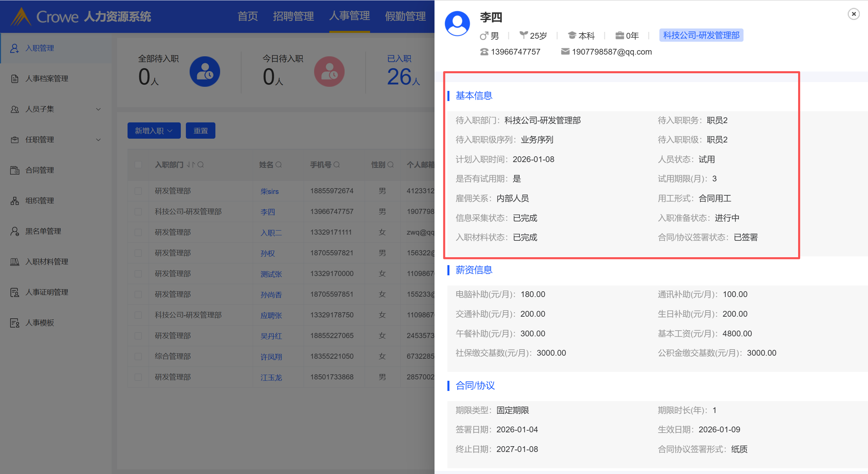The image size is (868, 474).
Task: Click the 入职管理 sidebar person icon
Action: (15, 48)
